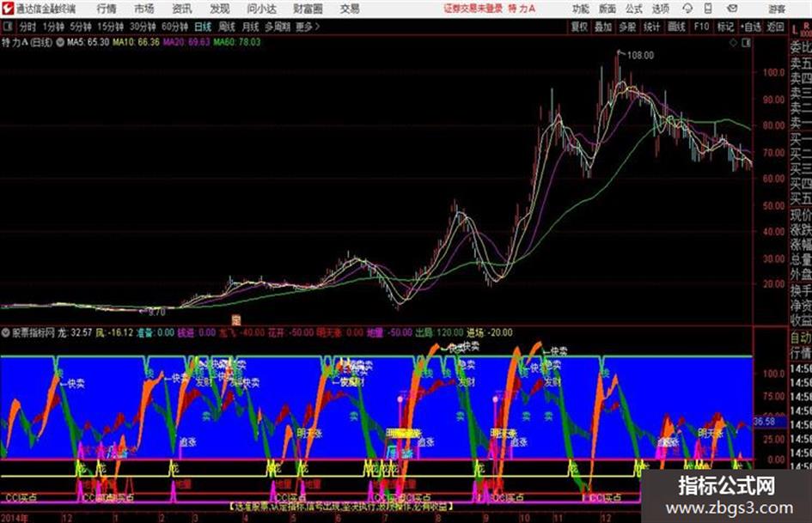Click the 出局: 120.00 indicator value
Screen dimensions: 812x523
439,332
